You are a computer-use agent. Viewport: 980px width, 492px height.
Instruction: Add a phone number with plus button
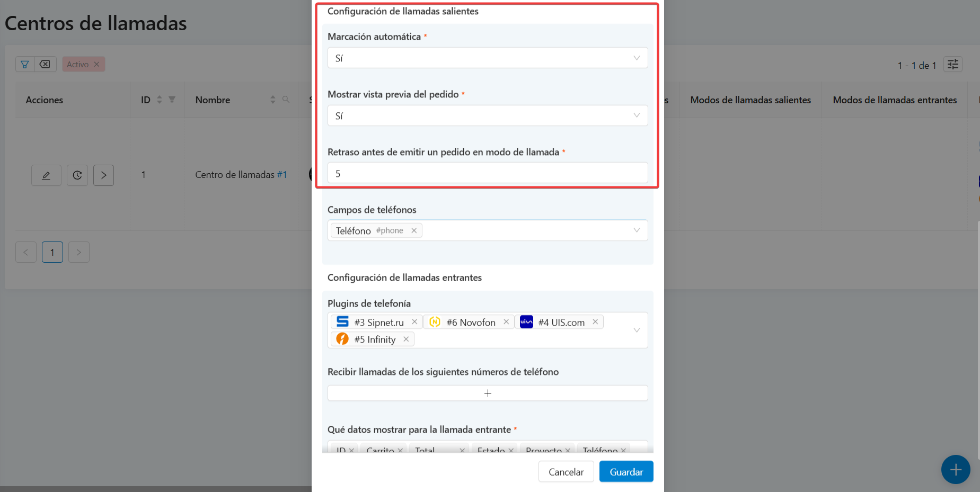coord(487,393)
